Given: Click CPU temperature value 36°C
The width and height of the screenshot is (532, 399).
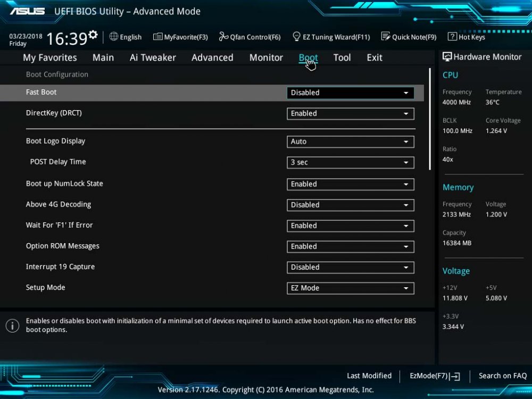Looking at the screenshot, I should [x=492, y=102].
